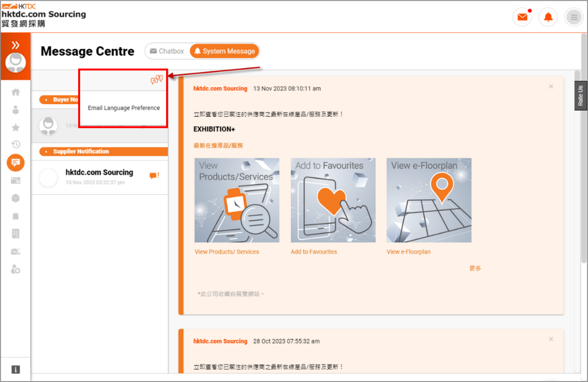588x382 pixels.
Task: Switch to the Chatbox tab
Action: pos(167,51)
